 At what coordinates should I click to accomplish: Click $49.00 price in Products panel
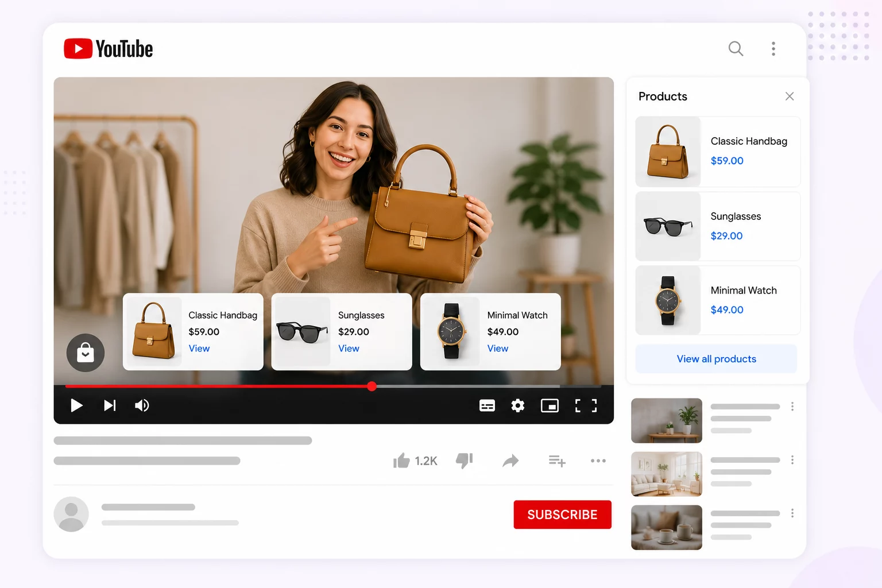(727, 310)
